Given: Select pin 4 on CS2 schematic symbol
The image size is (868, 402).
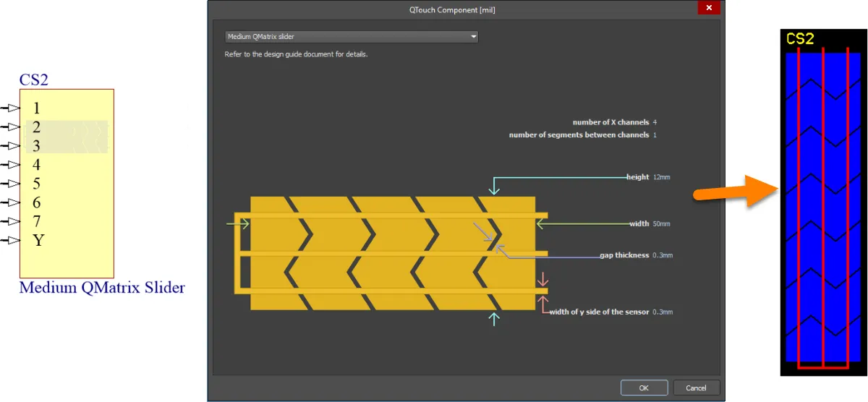Looking at the screenshot, I should point(10,165).
